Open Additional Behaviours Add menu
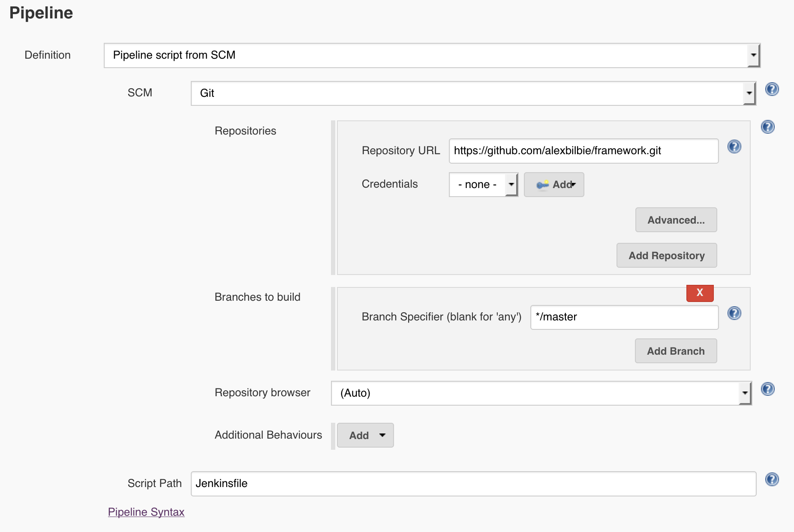The height and width of the screenshot is (532, 794). pos(365,435)
